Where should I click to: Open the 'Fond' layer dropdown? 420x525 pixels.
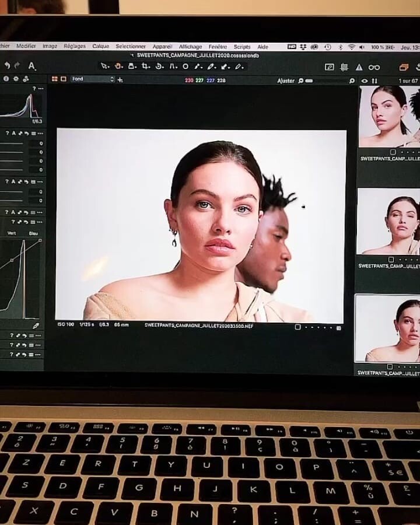92,79
